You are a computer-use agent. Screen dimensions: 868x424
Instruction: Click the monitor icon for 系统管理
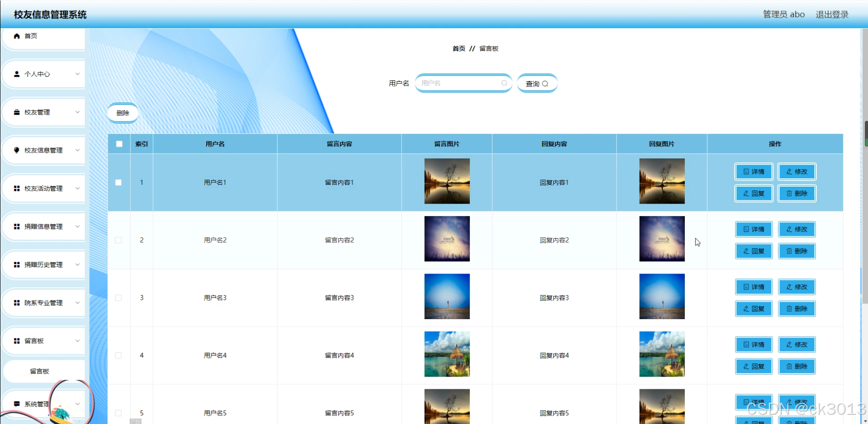coord(17,404)
